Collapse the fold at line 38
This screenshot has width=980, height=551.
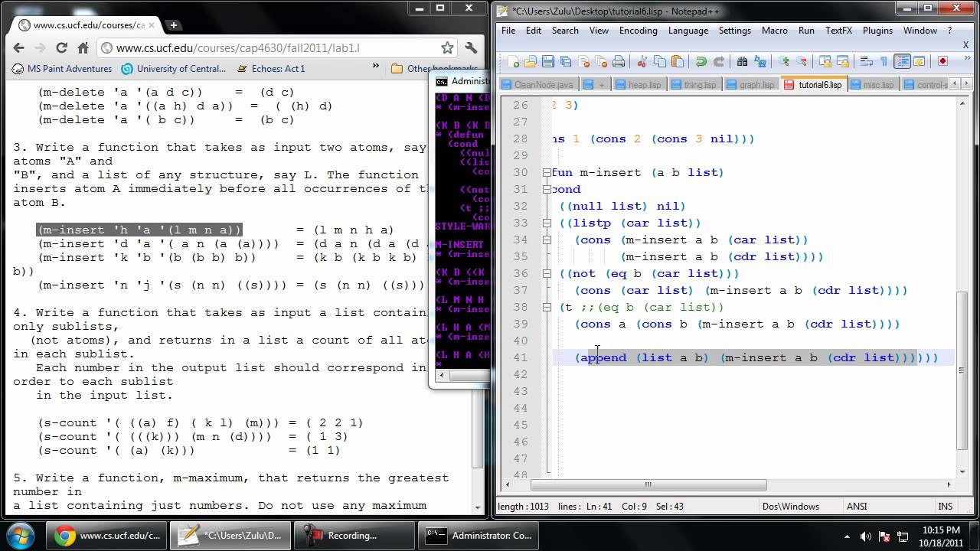pos(547,307)
